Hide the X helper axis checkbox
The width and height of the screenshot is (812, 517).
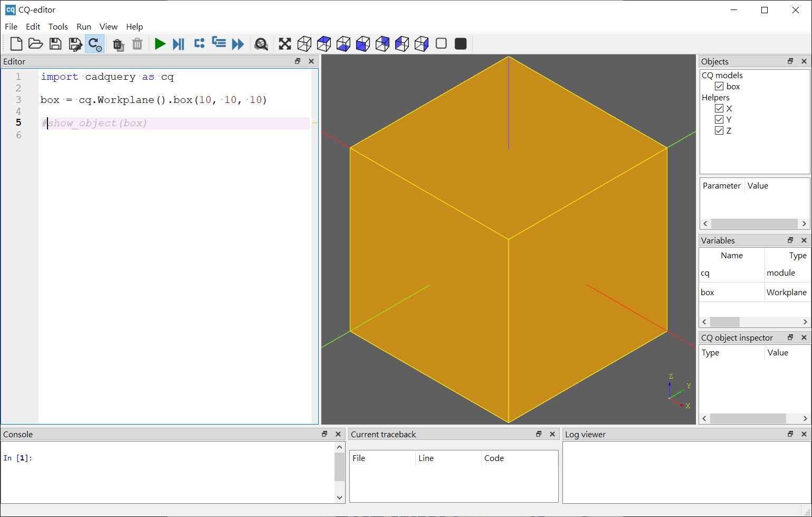[719, 108]
